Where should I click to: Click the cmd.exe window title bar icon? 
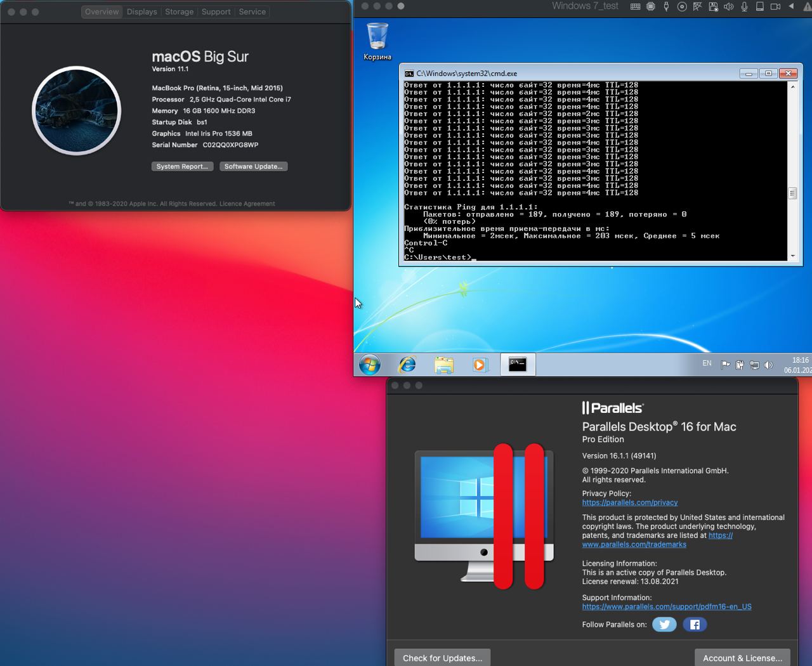(409, 74)
